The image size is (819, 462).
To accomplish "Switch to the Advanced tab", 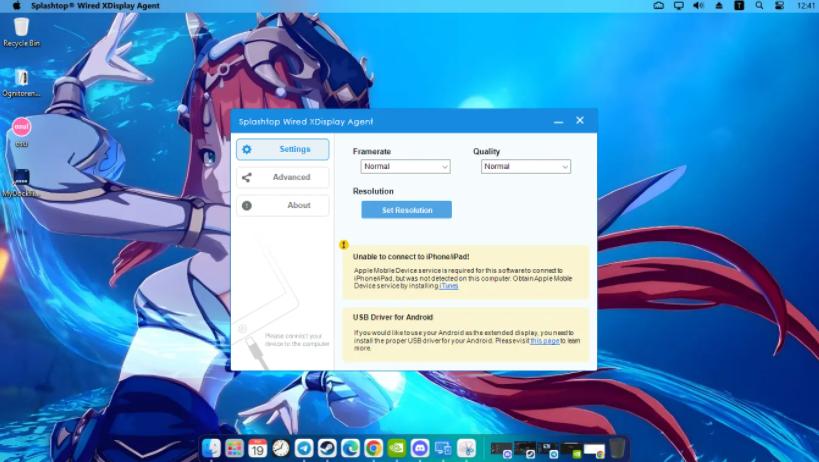I will coord(283,177).
